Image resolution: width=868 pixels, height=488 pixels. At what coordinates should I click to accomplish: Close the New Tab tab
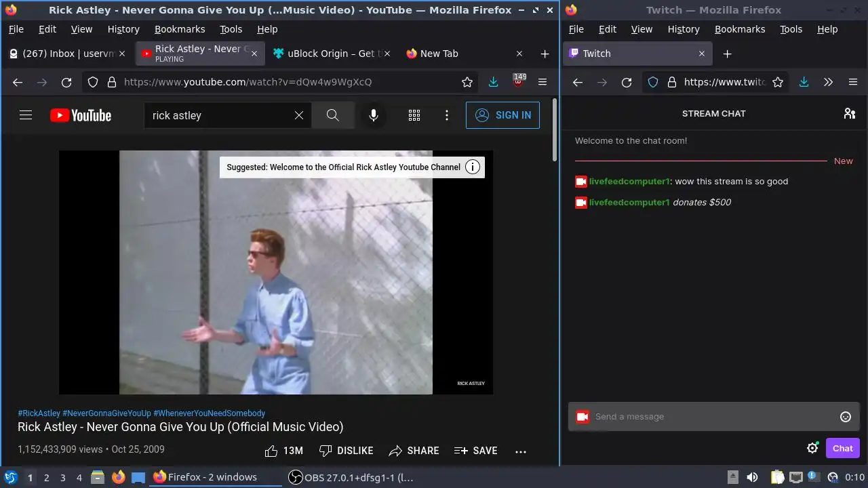pos(519,54)
